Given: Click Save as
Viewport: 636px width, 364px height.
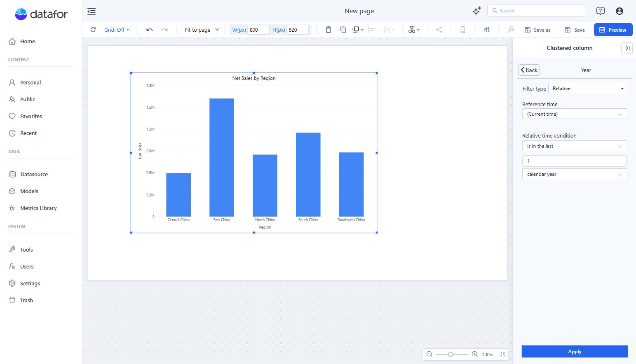Looking at the screenshot, I should pos(537,30).
